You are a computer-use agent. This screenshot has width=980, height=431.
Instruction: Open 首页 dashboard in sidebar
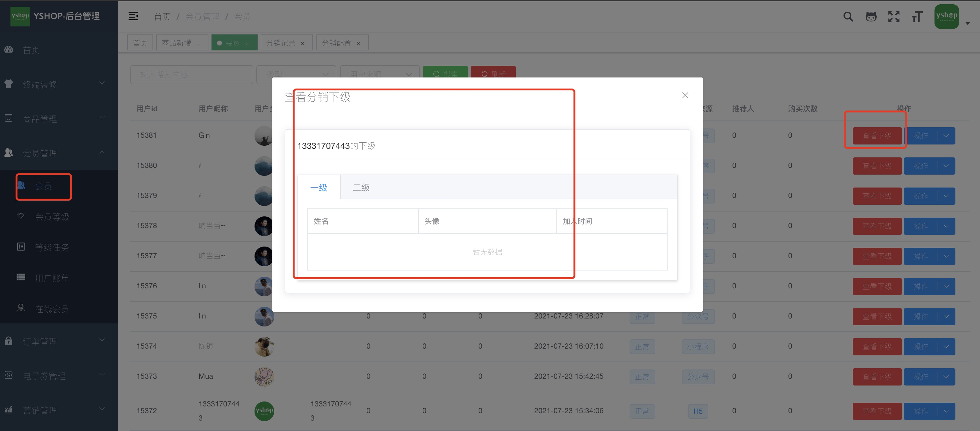coord(59,50)
